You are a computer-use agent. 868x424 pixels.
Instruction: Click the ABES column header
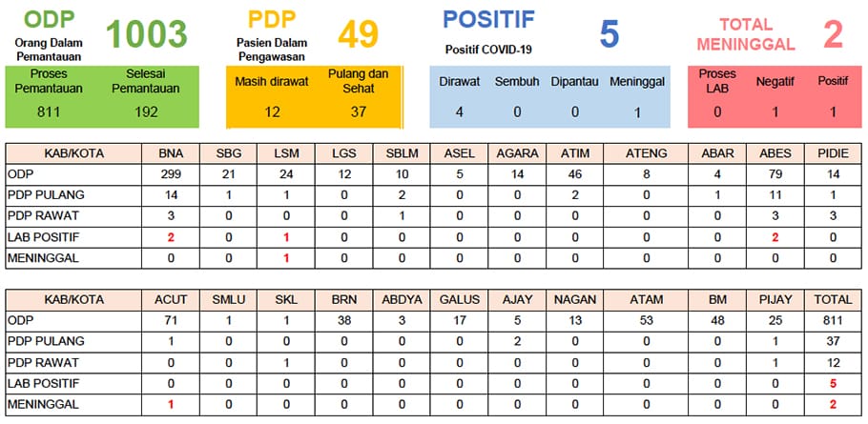pyautogui.click(x=775, y=153)
